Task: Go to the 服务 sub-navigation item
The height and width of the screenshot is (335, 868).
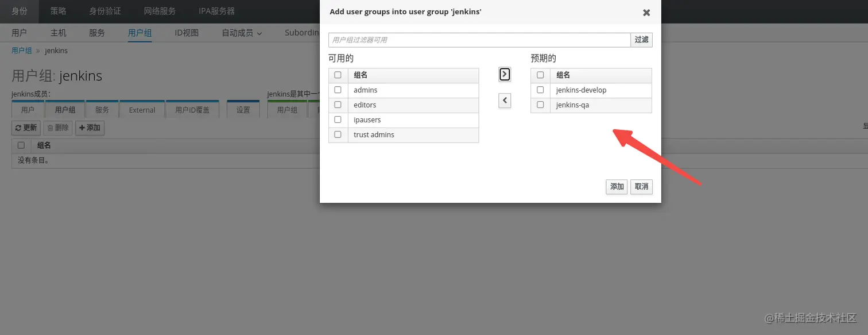Action: [x=97, y=33]
